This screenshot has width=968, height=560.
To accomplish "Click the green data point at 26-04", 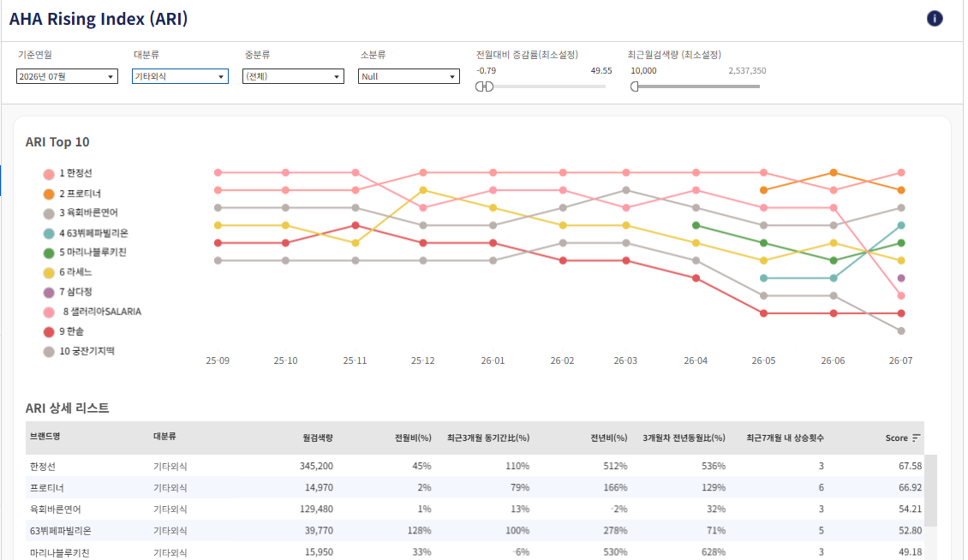I will coord(696,225).
